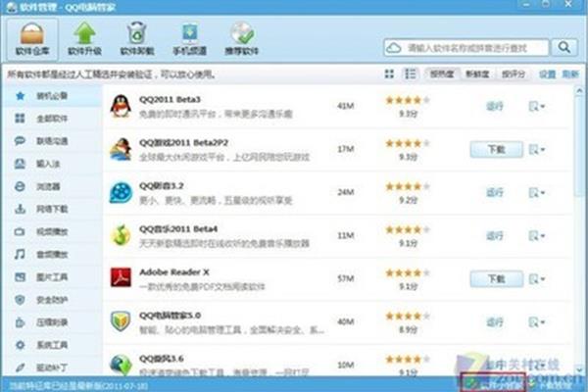
Task: Click the QQ音乐2011 Beta4 app icon
Action: [121, 235]
